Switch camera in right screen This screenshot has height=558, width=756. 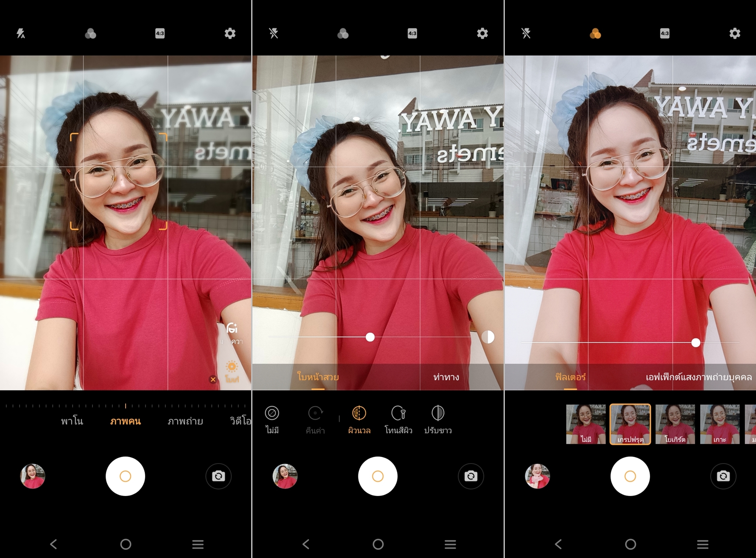pos(723,476)
